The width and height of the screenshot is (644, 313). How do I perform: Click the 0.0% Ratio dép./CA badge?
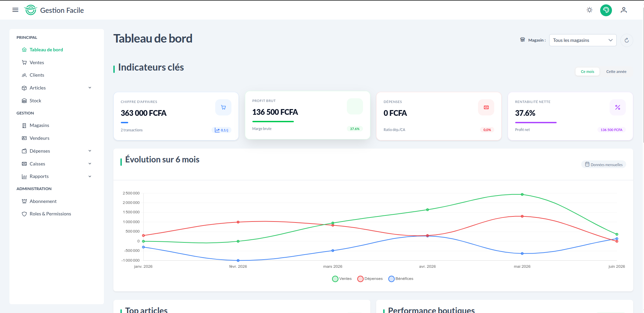point(487,130)
